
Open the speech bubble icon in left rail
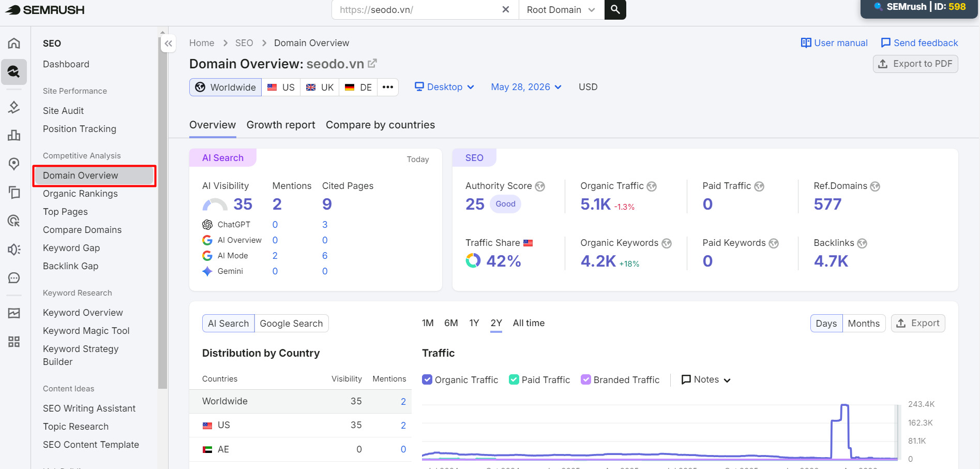click(14, 278)
